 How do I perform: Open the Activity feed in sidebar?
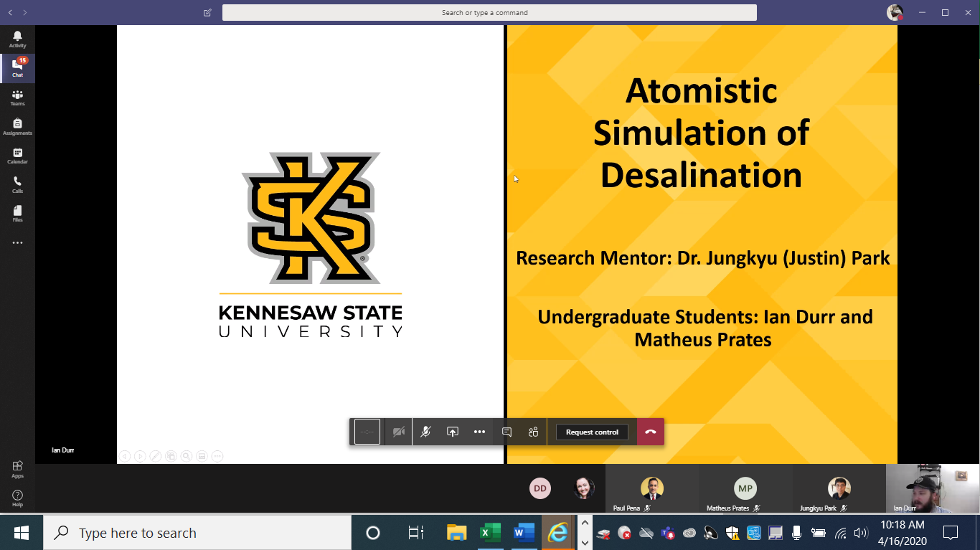(17, 39)
